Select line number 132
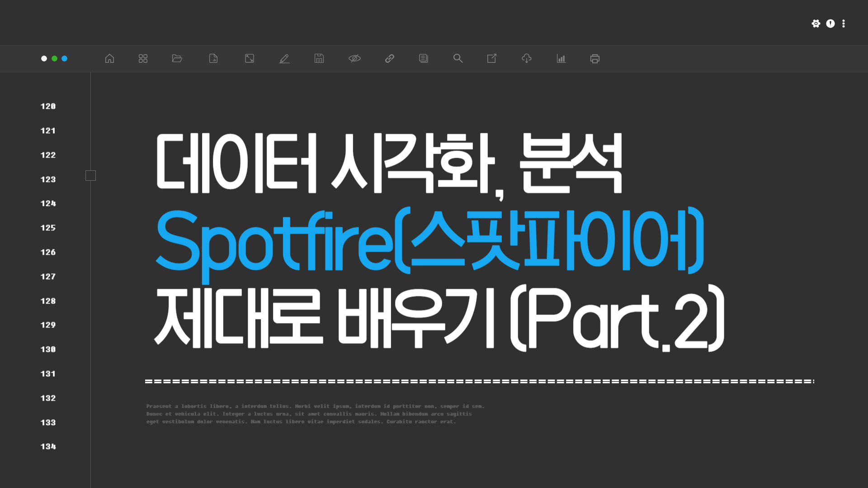868x488 pixels. pyautogui.click(x=48, y=398)
